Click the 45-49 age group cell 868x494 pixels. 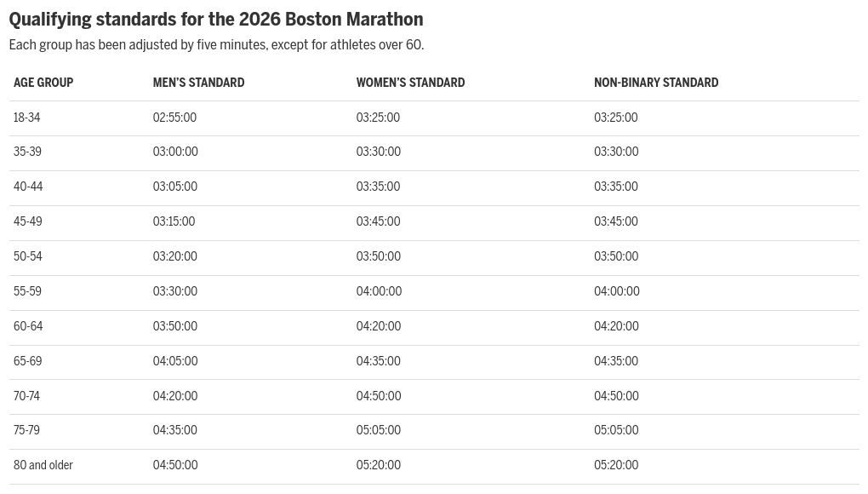(28, 221)
